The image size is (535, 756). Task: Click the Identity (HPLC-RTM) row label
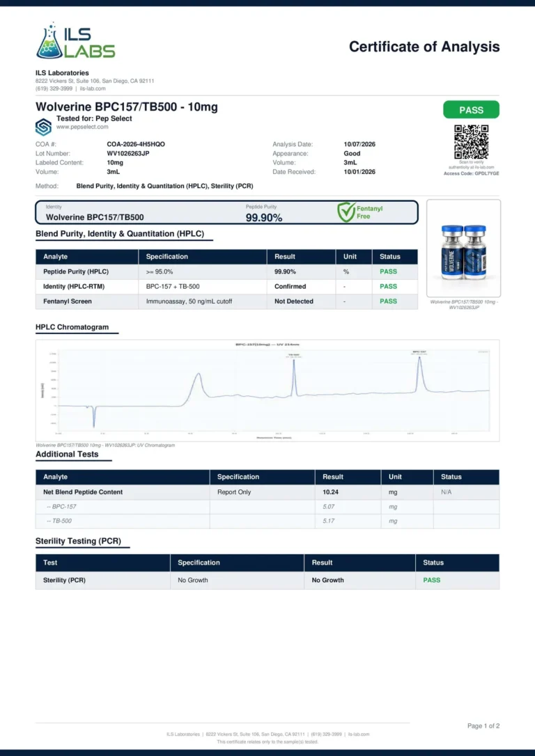coord(74,286)
